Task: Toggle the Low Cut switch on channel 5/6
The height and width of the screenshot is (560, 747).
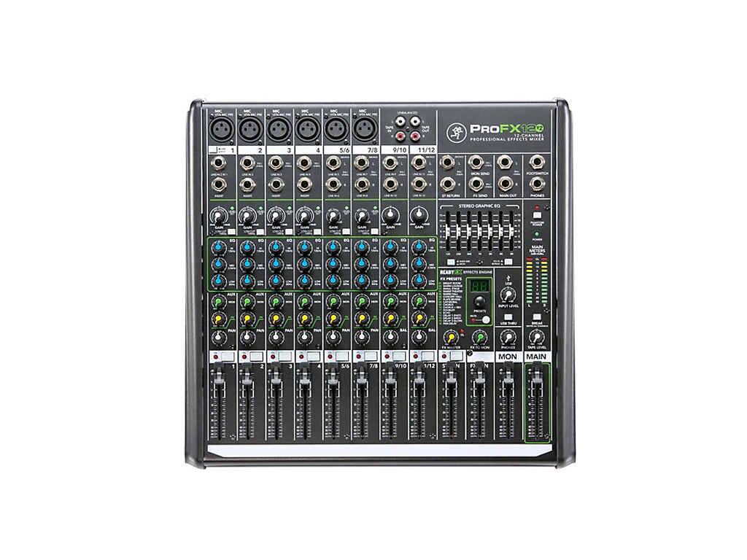Action: click(x=346, y=232)
